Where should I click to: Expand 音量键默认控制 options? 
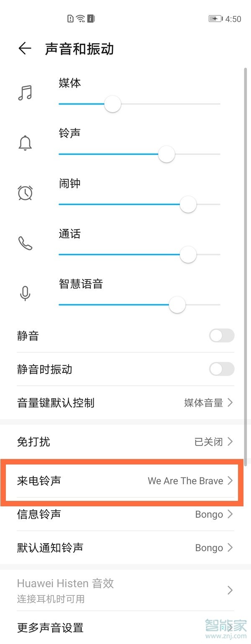pyautogui.click(x=125, y=403)
